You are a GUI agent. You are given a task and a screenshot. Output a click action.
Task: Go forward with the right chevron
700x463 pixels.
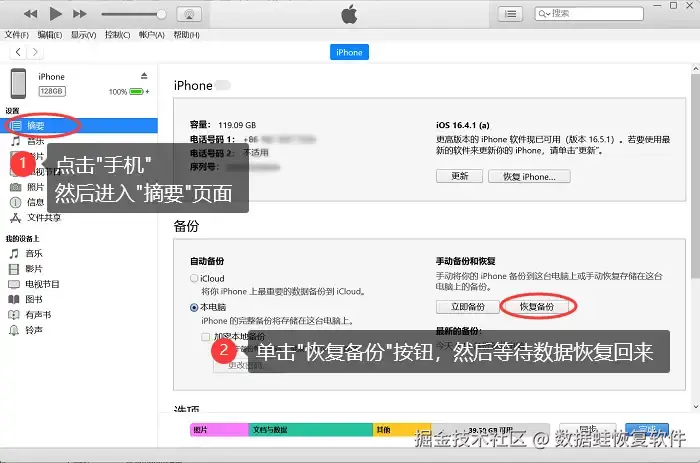tap(35, 52)
